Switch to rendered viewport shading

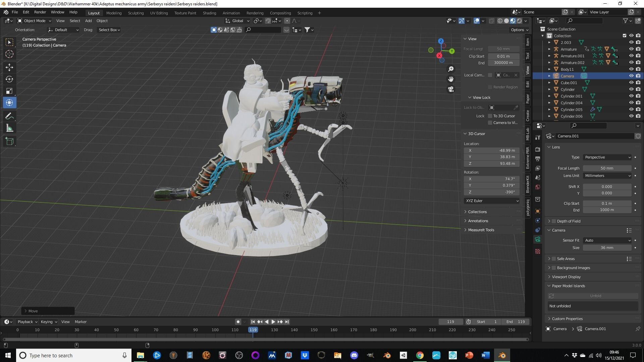(519, 21)
